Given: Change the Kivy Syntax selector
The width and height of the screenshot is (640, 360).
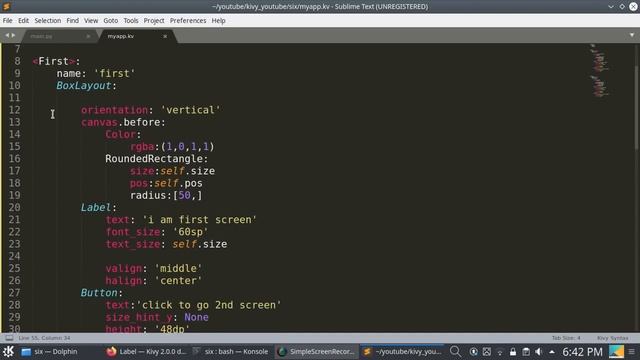Looking at the screenshot, I should click(613, 338).
